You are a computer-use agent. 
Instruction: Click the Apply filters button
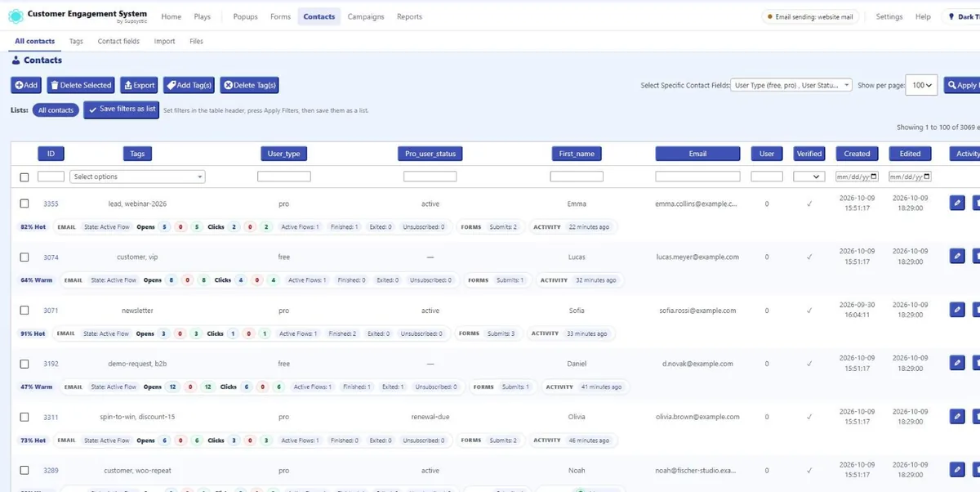coord(962,85)
